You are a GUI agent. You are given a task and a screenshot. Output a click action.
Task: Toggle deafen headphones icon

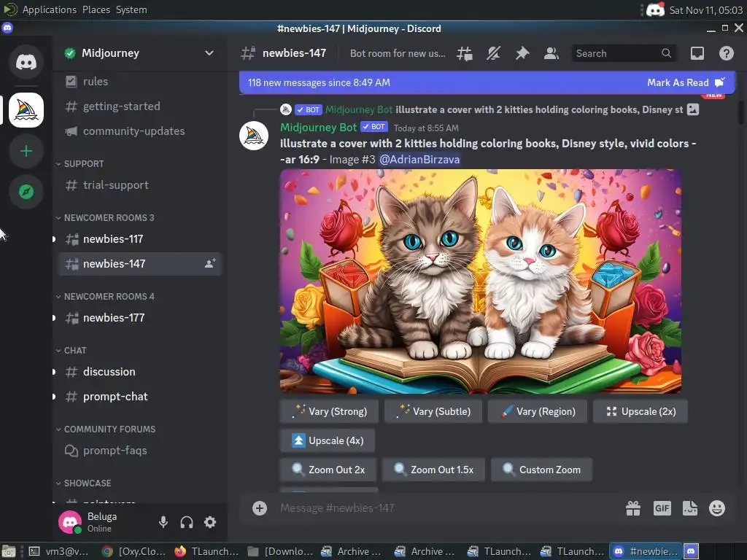coord(187,522)
